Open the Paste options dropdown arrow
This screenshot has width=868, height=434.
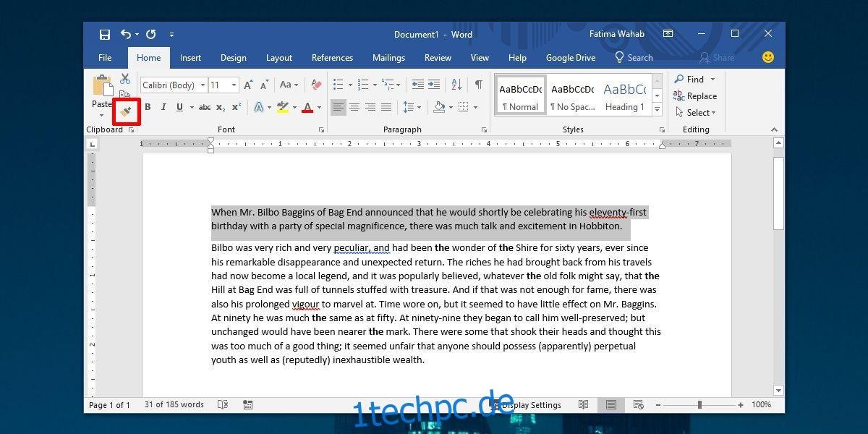pyautogui.click(x=102, y=114)
